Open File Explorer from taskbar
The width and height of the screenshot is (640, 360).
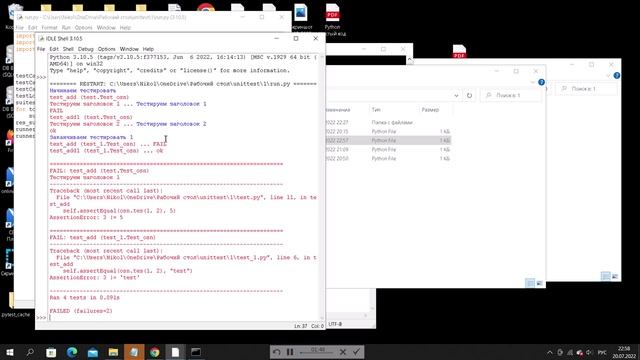pos(113,352)
